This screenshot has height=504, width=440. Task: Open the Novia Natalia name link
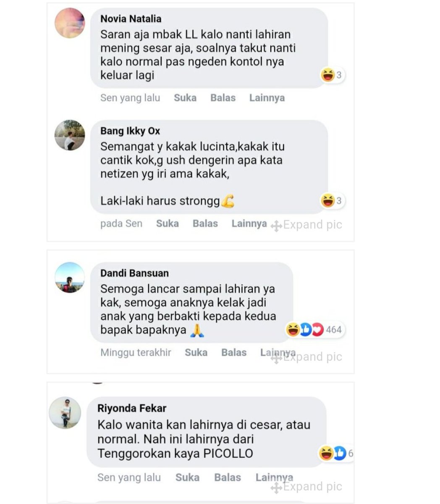pyautogui.click(x=131, y=19)
